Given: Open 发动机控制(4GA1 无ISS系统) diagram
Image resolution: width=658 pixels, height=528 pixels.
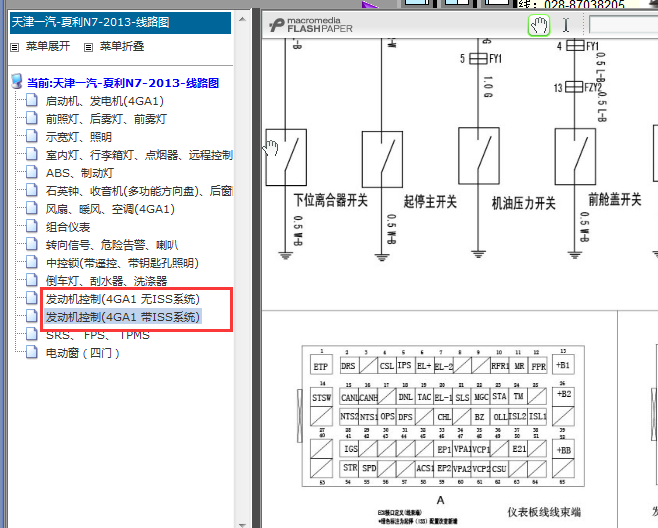Looking at the screenshot, I should click(123, 299).
